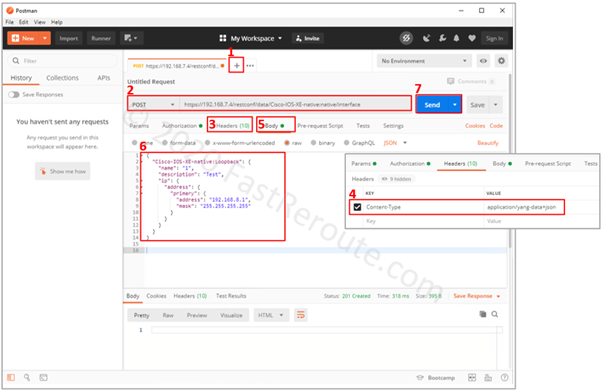Uncheck the Content-Type header checkbox
Viewport: 602px width, 392px height.
point(357,207)
